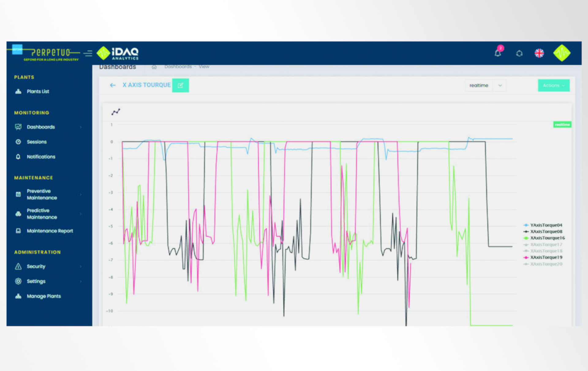Click the Settings gear icon
Viewport: 588px width, 371px height.
(x=18, y=281)
